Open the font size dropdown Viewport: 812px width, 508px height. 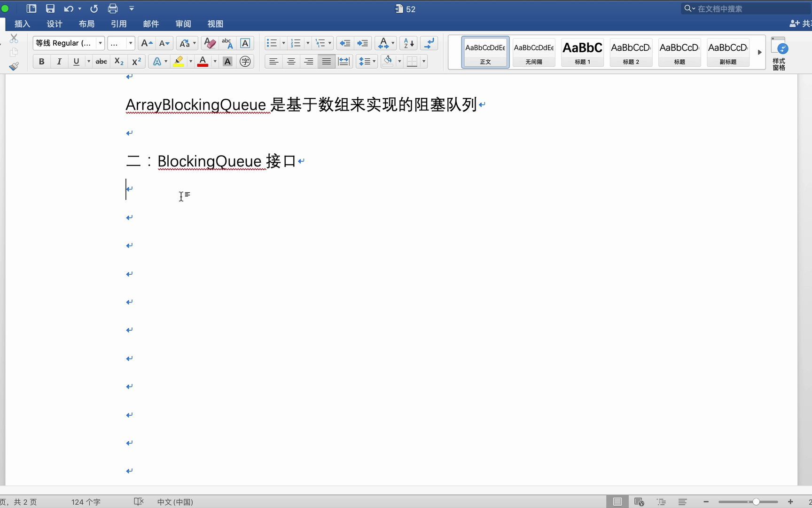pos(130,43)
